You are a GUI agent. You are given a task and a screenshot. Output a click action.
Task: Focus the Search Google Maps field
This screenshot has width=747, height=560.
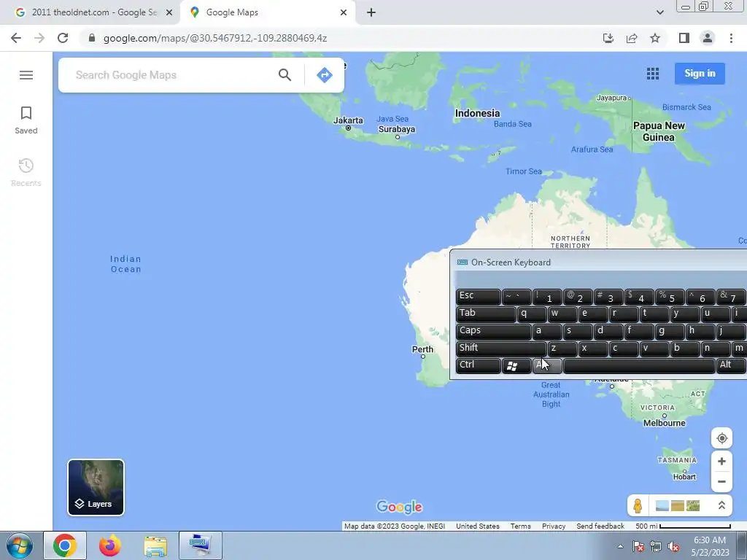(171, 75)
